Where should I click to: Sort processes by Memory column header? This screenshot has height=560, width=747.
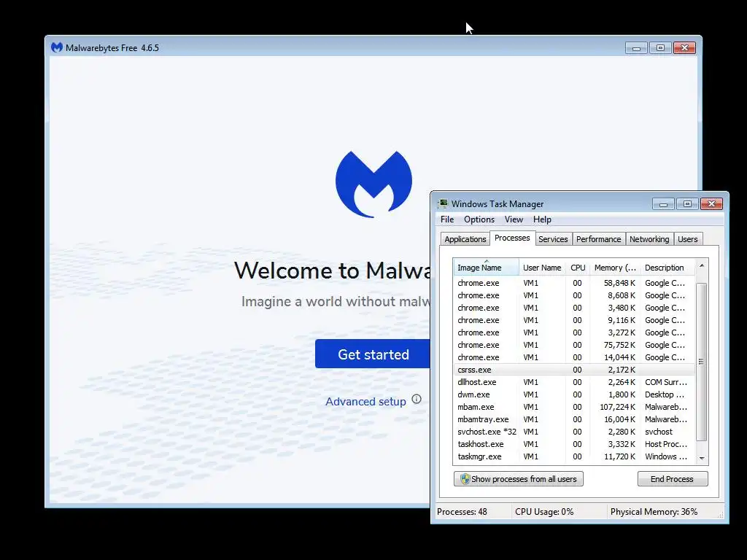point(615,268)
